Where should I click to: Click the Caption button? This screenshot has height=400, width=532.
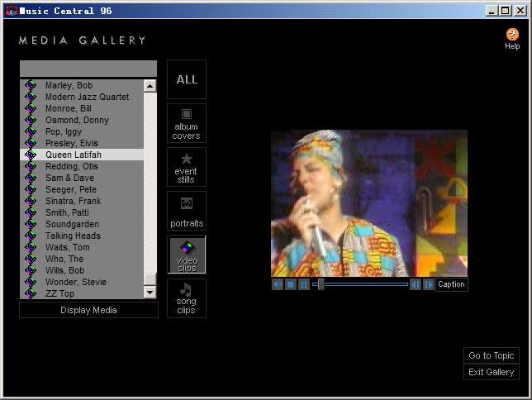coord(451,284)
